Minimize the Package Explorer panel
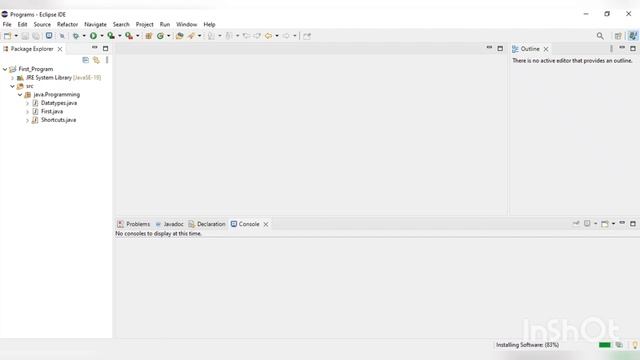 pos(95,48)
